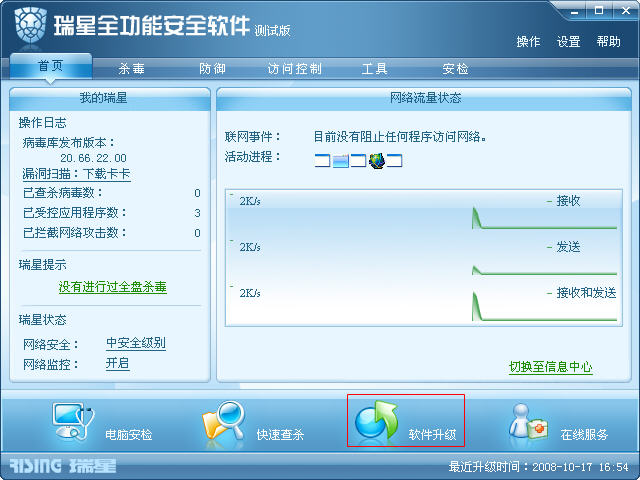Open the 防御 defense tab

click(x=212, y=69)
